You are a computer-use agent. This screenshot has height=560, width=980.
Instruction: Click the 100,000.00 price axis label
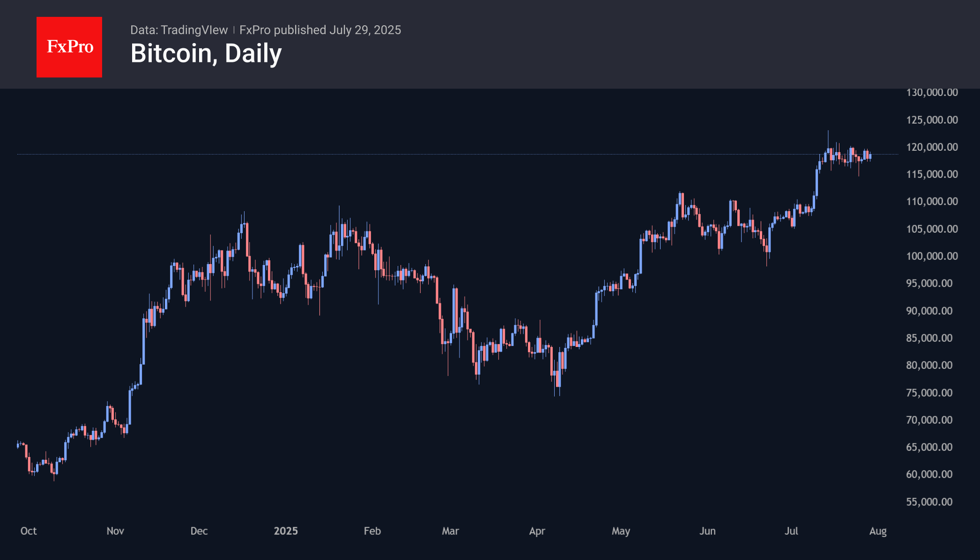[x=932, y=256]
